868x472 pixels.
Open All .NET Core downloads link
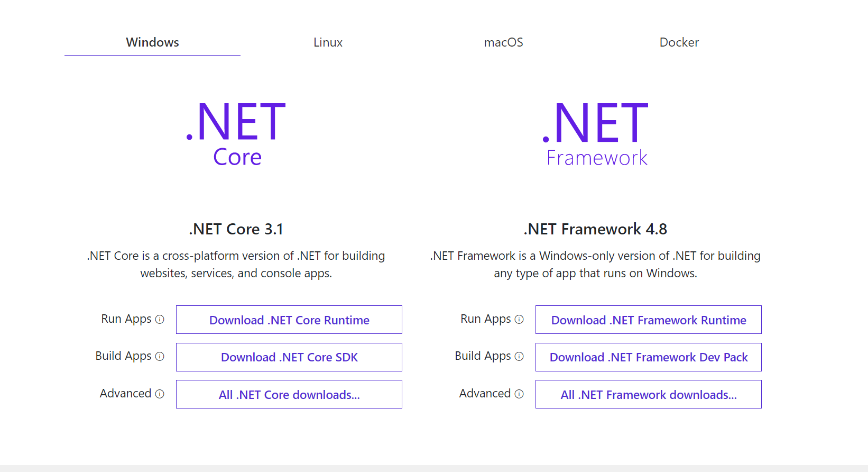289,394
